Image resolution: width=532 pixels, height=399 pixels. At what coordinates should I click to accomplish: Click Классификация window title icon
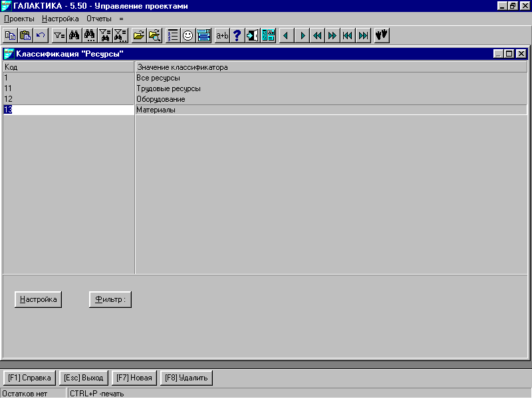click(9, 54)
